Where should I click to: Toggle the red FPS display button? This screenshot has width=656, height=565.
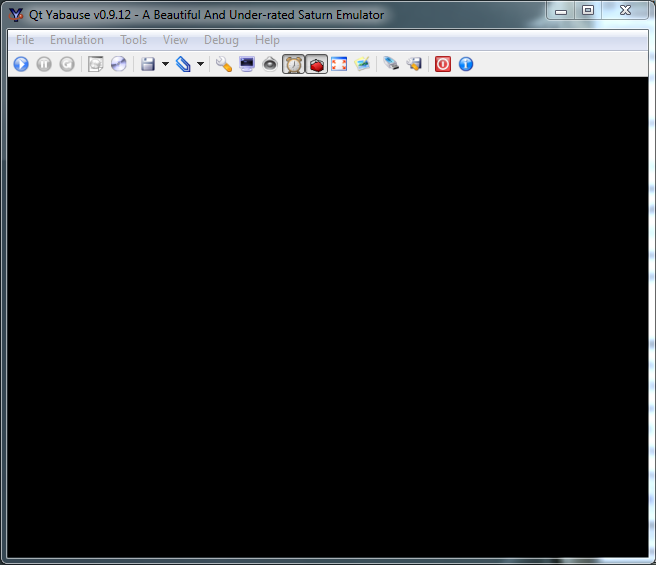pyautogui.click(x=316, y=64)
